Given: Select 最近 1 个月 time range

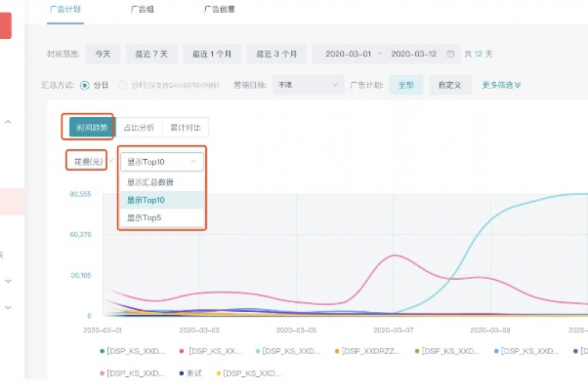Looking at the screenshot, I should point(212,54).
